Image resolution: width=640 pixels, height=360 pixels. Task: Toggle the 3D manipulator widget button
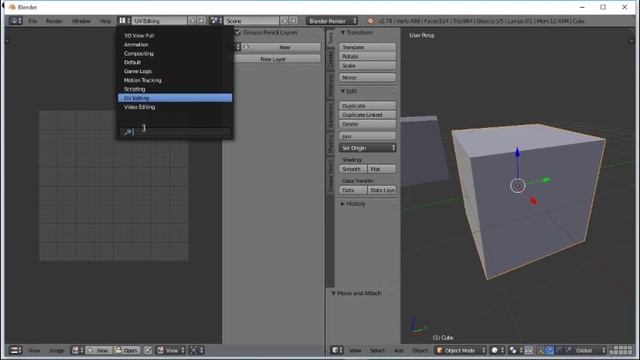click(x=540, y=350)
